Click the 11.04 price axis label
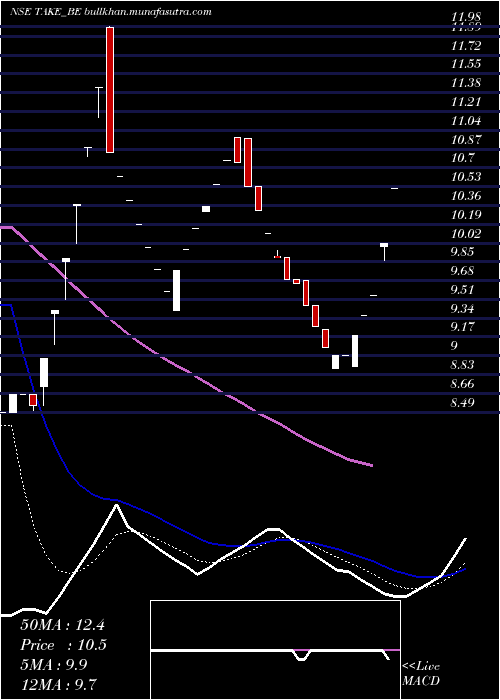The image size is (500, 700). coord(466,121)
